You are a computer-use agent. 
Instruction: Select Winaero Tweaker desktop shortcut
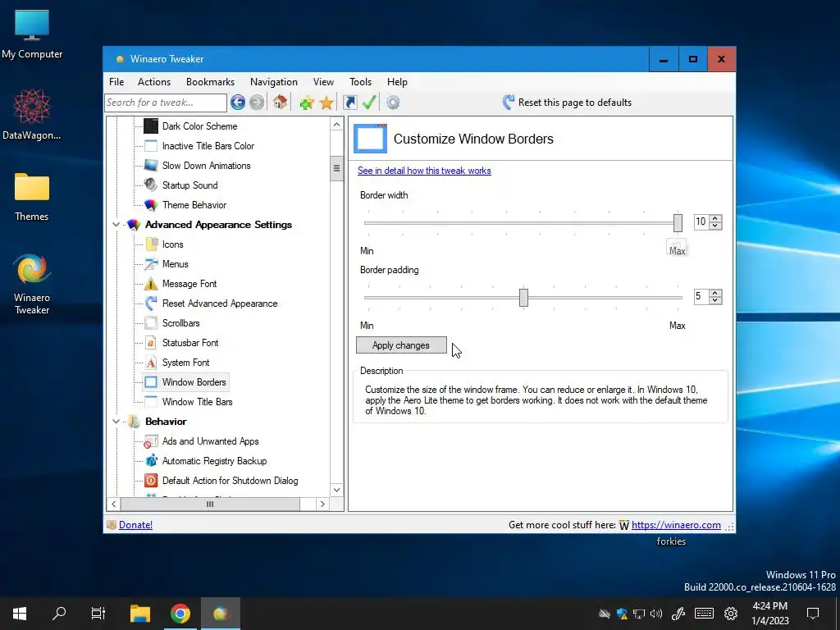coord(32,284)
